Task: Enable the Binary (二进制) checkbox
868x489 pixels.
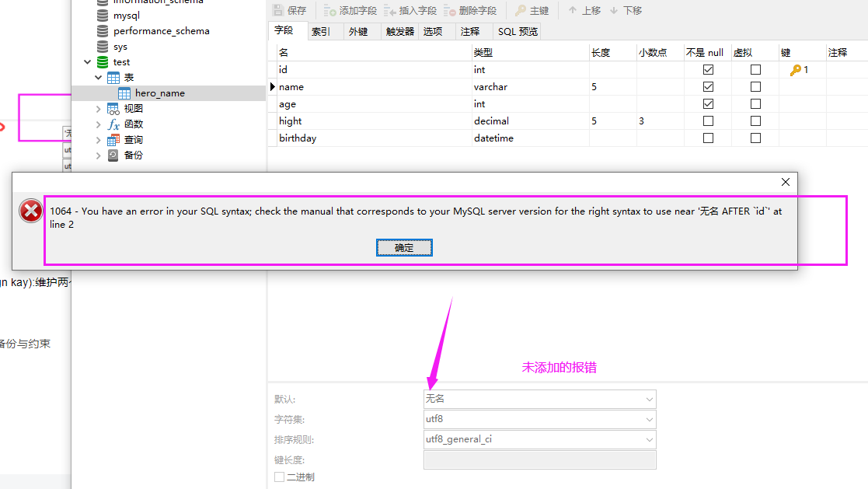Action: click(x=280, y=477)
